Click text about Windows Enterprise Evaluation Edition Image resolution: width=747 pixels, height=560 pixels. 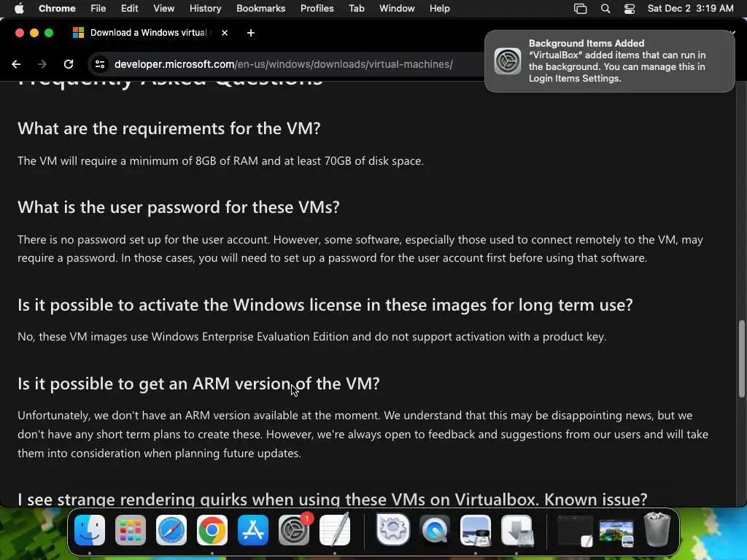click(312, 337)
